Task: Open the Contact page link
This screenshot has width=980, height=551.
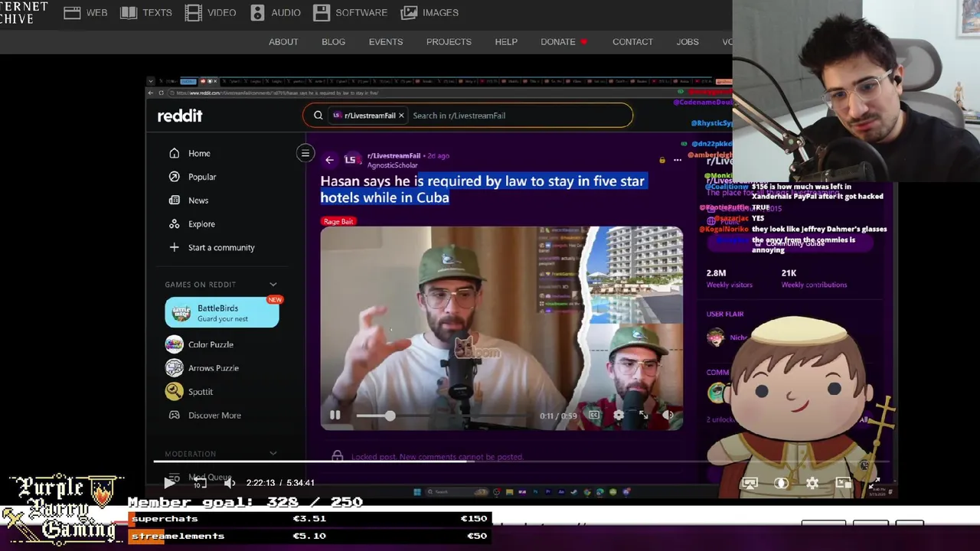Action: point(632,42)
